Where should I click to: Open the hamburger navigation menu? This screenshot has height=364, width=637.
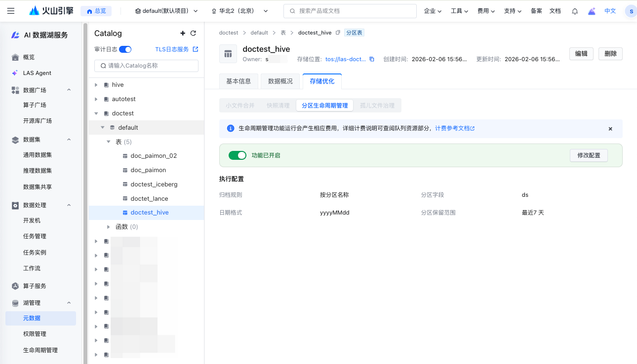click(11, 11)
